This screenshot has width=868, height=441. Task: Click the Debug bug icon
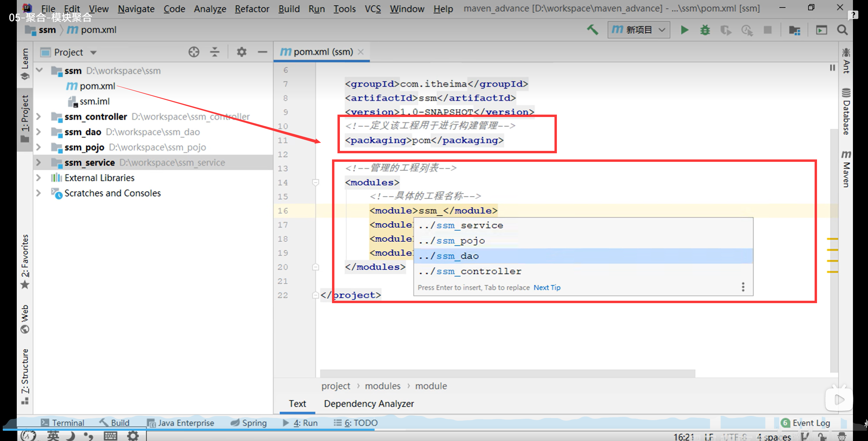705,30
